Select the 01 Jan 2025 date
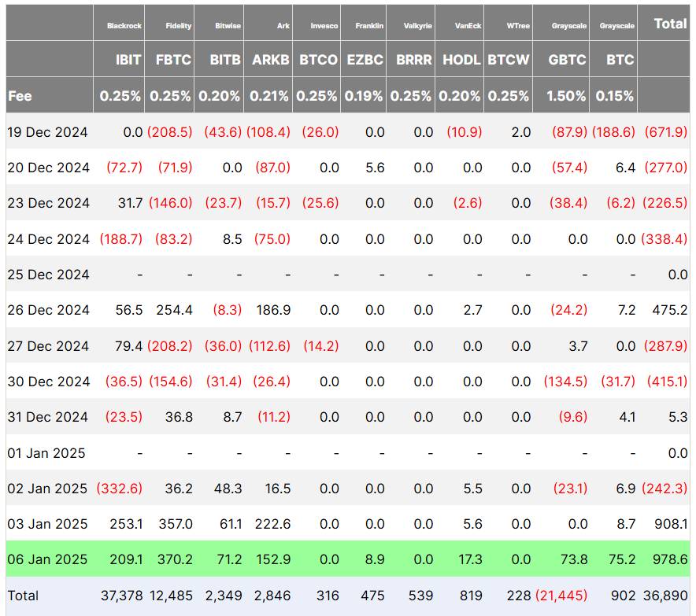 46,453
